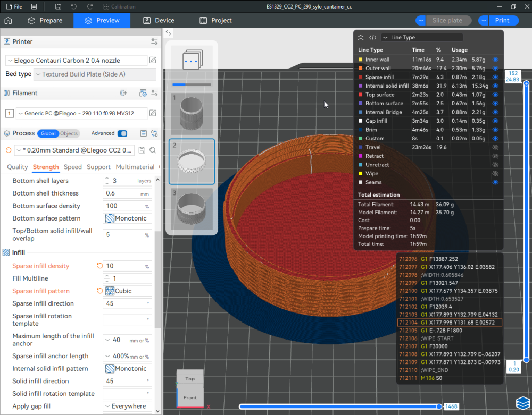The height and width of the screenshot is (415, 532).
Task: Reset Sparse infill density to default
Action: [99, 266]
